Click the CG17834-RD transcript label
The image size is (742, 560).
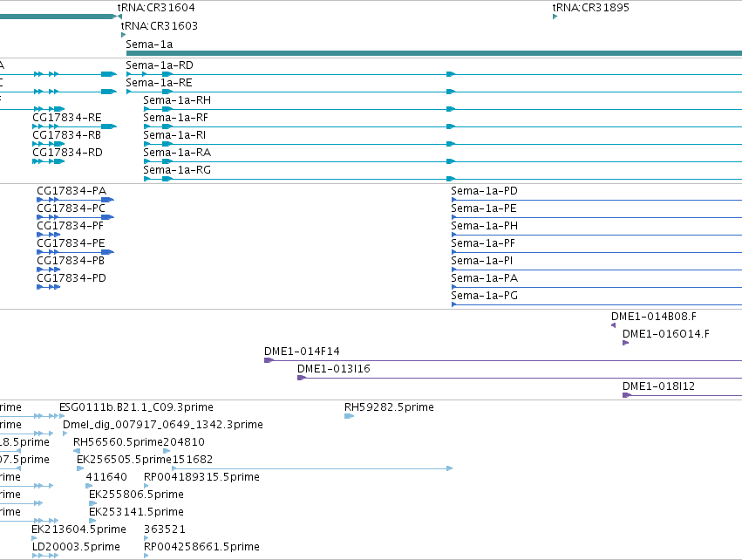tap(67, 153)
